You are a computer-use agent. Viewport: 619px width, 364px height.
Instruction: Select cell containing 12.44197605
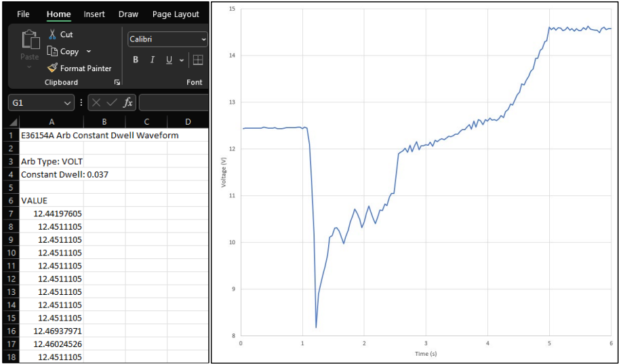point(52,214)
